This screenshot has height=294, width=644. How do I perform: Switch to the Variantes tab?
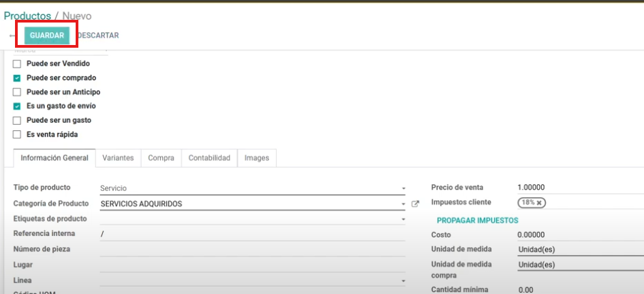(x=118, y=158)
